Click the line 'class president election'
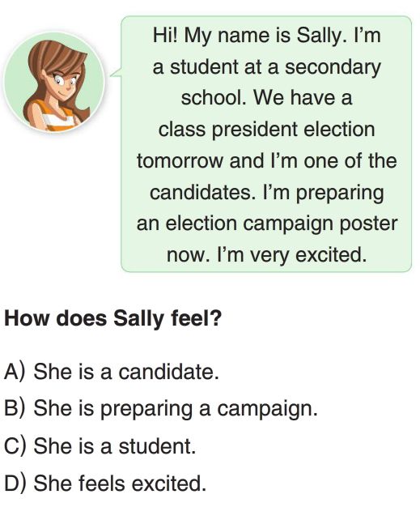Image resolution: width=420 pixels, height=507 pixels. click(x=266, y=130)
